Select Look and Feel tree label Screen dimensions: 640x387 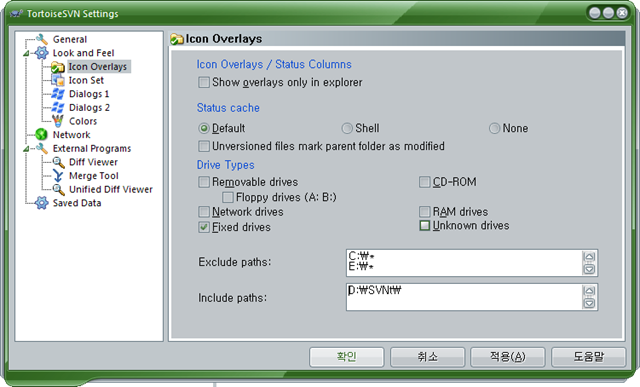(83, 53)
